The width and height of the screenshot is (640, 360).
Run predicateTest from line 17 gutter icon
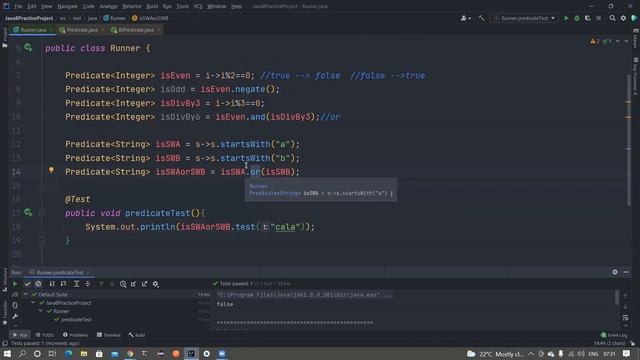[x=28, y=213]
